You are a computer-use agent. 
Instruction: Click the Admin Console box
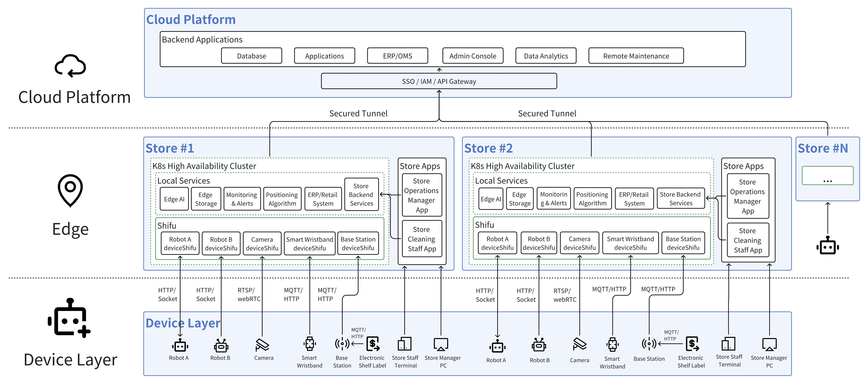point(472,56)
